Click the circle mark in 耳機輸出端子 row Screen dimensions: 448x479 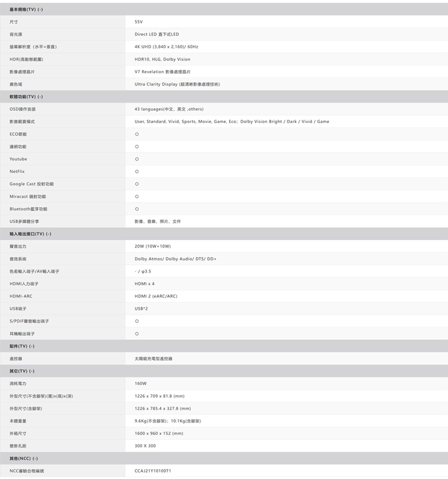tap(137, 334)
